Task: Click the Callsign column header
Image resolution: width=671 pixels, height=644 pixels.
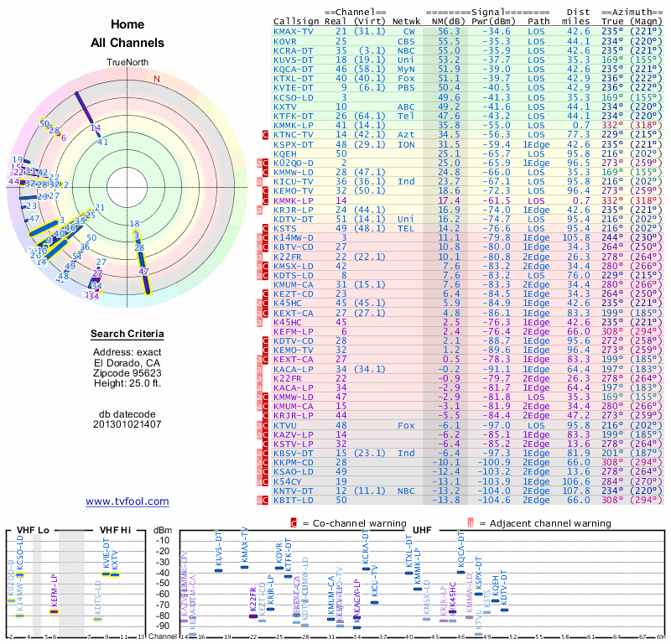Action: [x=296, y=22]
